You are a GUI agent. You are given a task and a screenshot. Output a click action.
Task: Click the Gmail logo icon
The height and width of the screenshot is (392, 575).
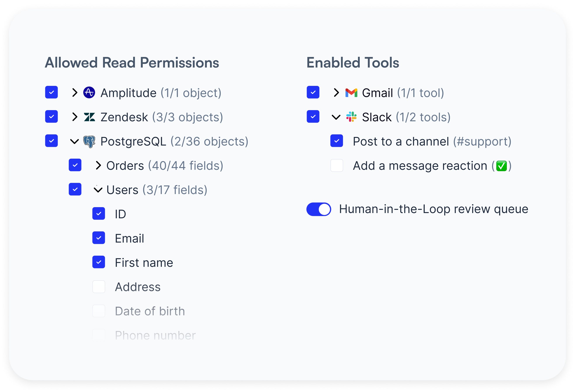pos(351,93)
